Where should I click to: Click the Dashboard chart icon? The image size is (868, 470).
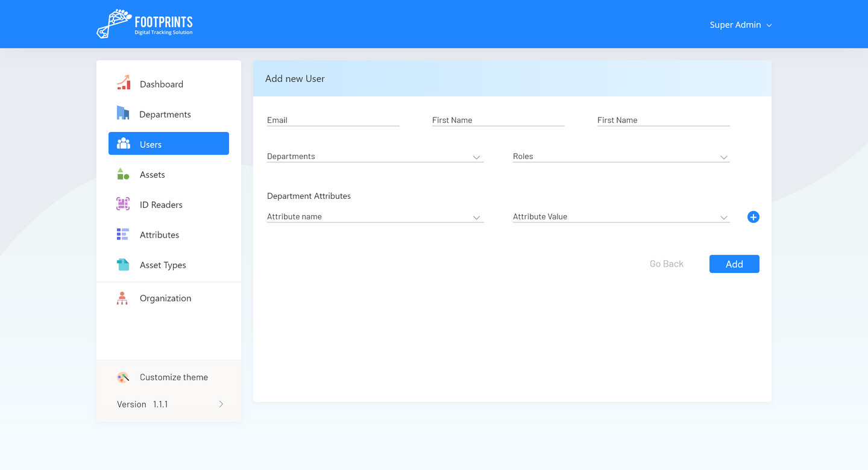point(124,83)
